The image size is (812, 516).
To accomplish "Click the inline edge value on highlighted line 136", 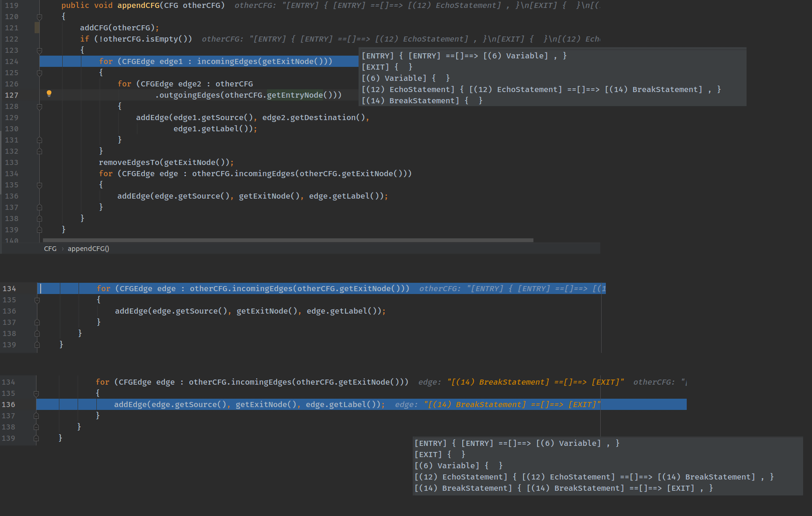I will 498,405.
